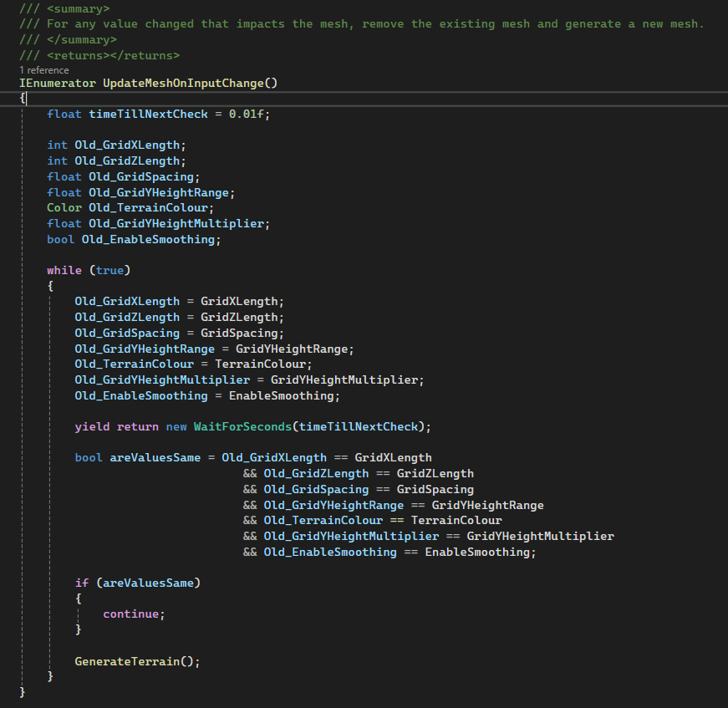This screenshot has width=728, height=708.
Task: Select '&& Old_GridYHeightRange == GridYHeightRange' comparison
Action: (x=393, y=505)
